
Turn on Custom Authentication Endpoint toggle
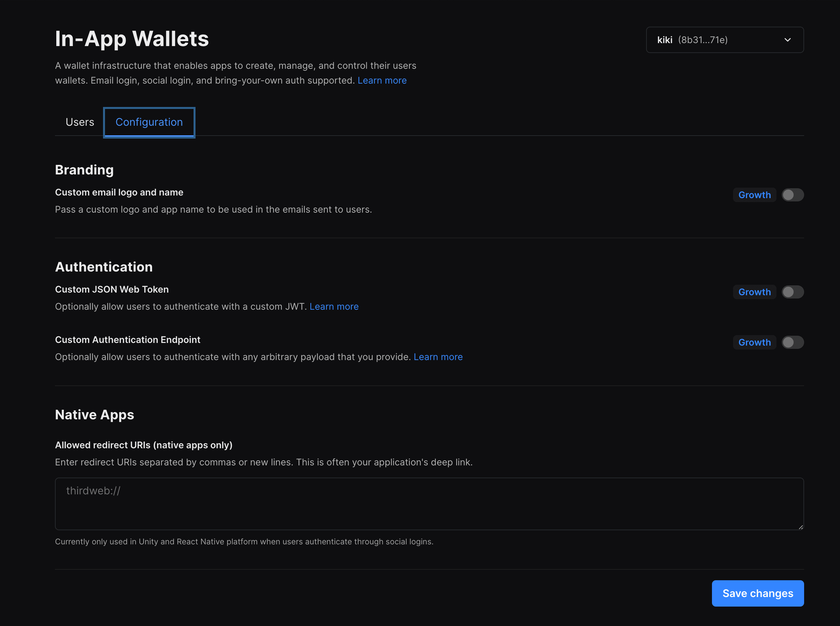pyautogui.click(x=792, y=342)
